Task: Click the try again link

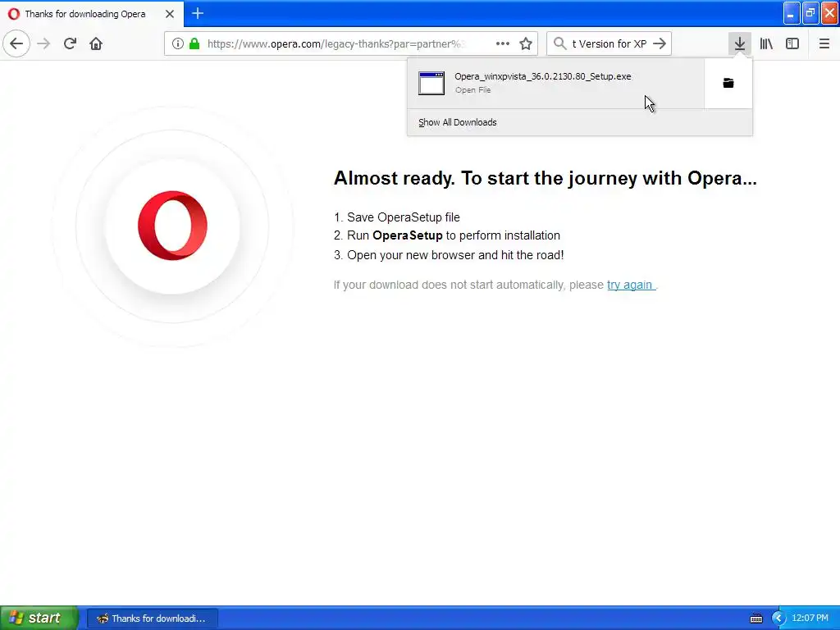Action: point(630,285)
